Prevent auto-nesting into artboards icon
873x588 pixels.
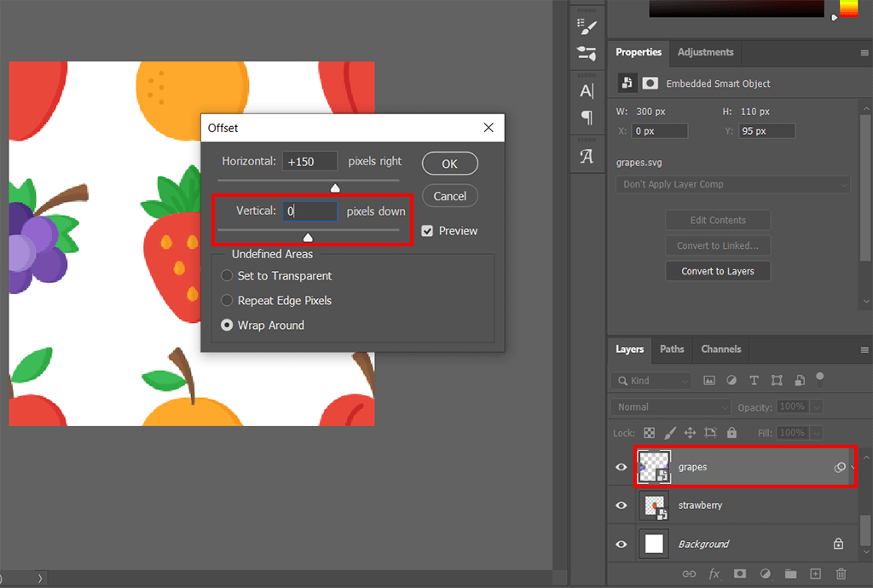(710, 433)
